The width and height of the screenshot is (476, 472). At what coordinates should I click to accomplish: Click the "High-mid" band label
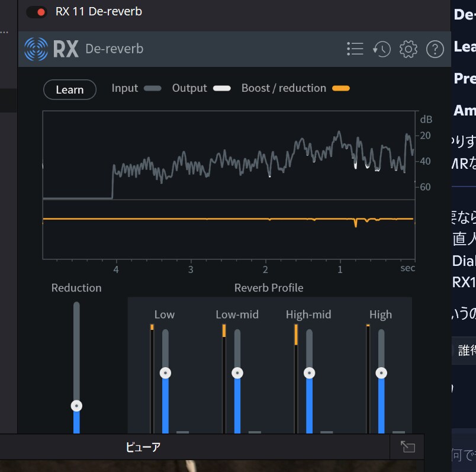click(308, 314)
